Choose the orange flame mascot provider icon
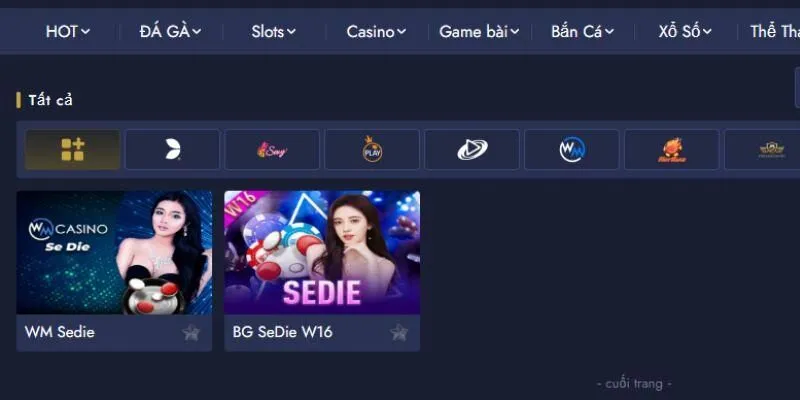The image size is (800, 400). click(x=671, y=149)
